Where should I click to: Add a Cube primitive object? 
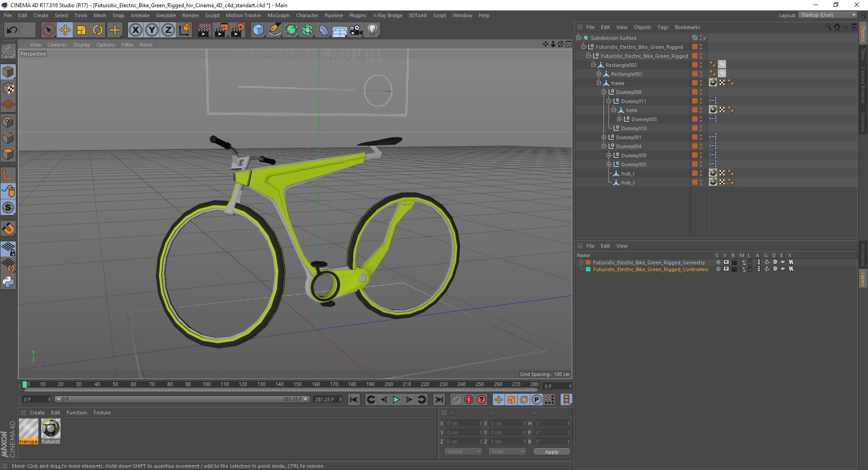pyautogui.click(x=258, y=30)
